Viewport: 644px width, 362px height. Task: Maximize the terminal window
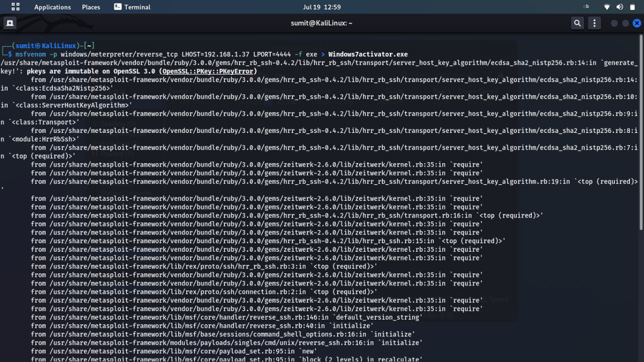click(x=625, y=23)
